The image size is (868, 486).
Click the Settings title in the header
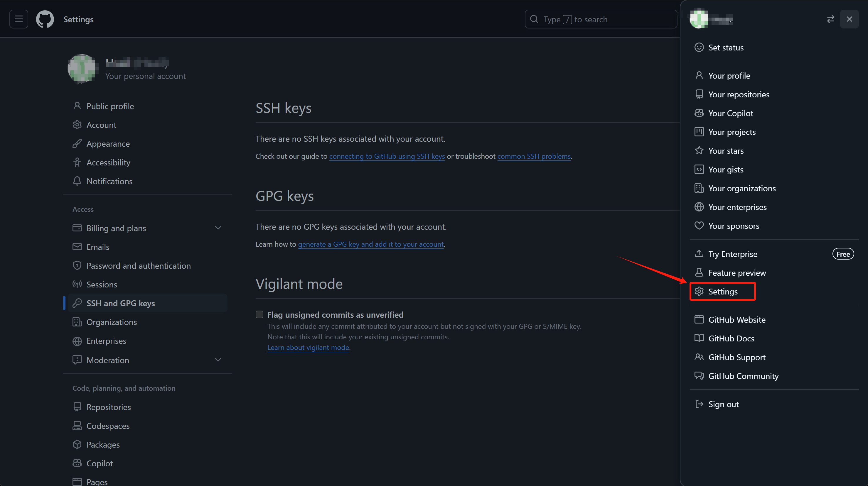pos(78,19)
